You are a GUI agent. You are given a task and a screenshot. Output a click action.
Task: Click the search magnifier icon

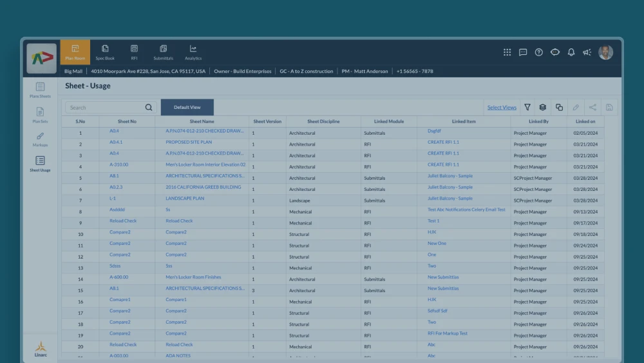(149, 107)
